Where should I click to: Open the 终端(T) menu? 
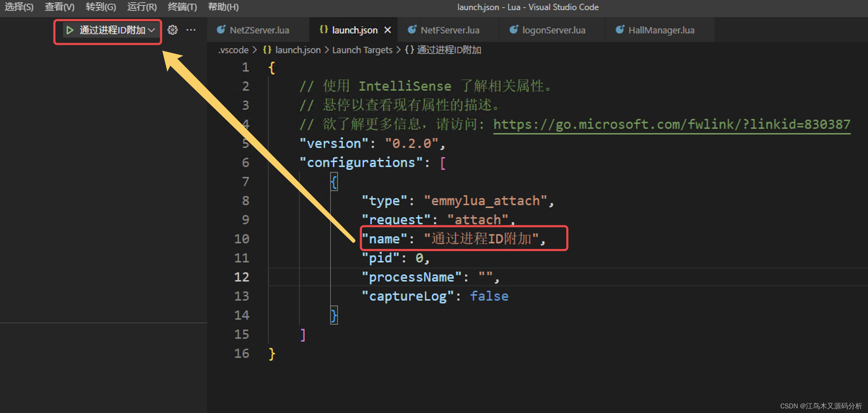pyautogui.click(x=182, y=7)
